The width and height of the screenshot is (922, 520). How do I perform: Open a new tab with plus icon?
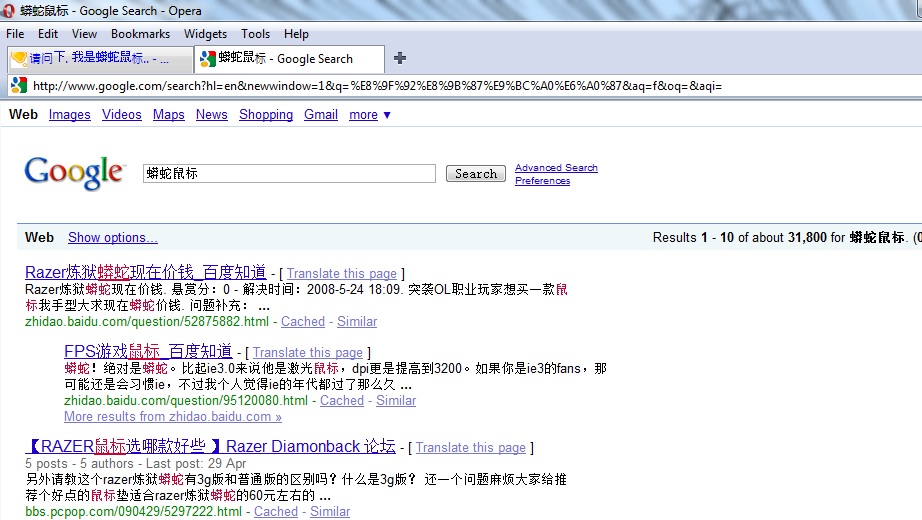tap(400, 58)
